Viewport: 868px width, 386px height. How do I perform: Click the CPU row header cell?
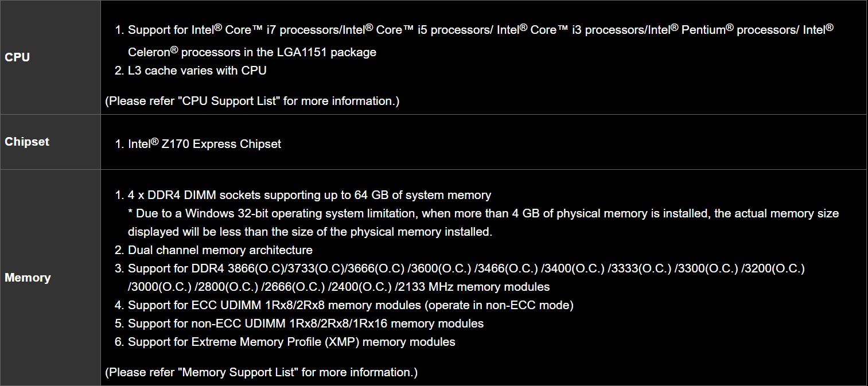[x=50, y=57]
